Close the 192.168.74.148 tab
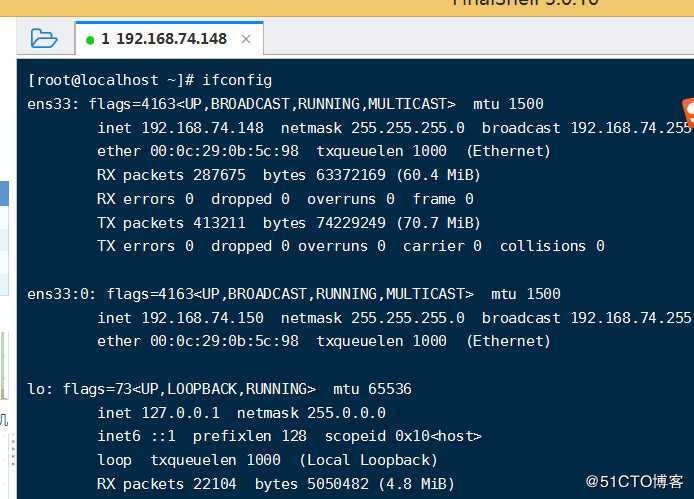This screenshot has height=499, width=694. (246, 39)
